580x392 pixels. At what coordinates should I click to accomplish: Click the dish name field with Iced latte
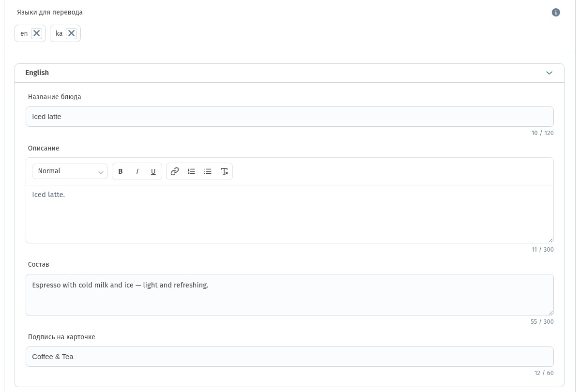coord(290,117)
